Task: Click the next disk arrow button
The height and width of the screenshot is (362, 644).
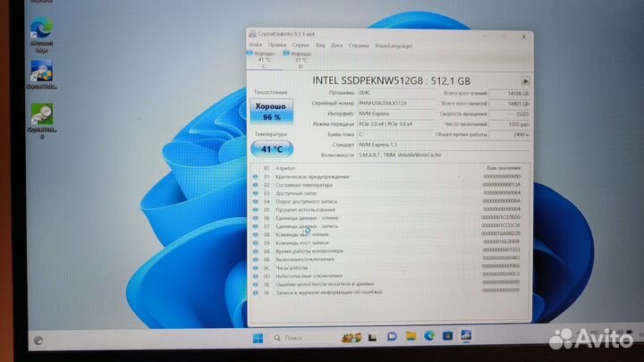Action: pos(525,81)
